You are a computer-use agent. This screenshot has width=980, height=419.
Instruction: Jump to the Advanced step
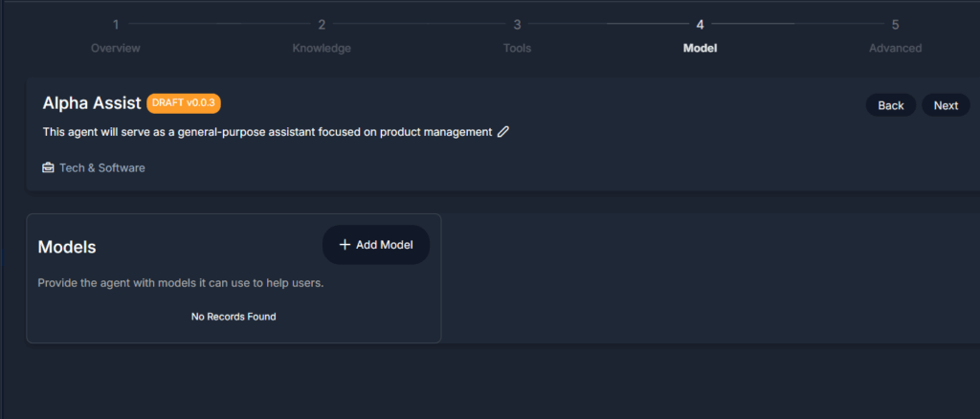[895, 48]
